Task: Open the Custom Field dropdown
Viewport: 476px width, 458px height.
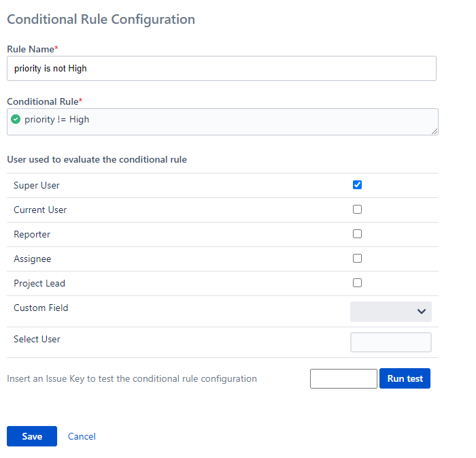Action: tap(391, 312)
